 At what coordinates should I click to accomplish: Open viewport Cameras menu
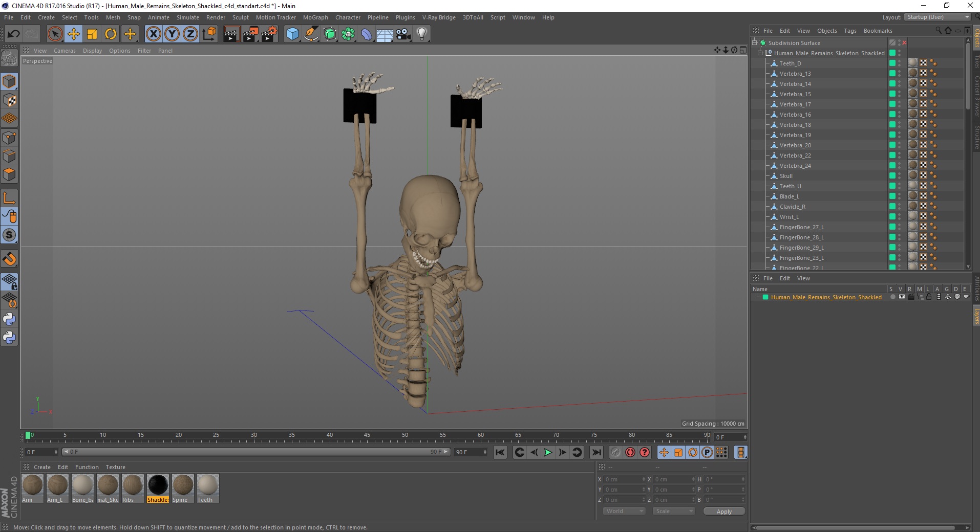(x=65, y=51)
